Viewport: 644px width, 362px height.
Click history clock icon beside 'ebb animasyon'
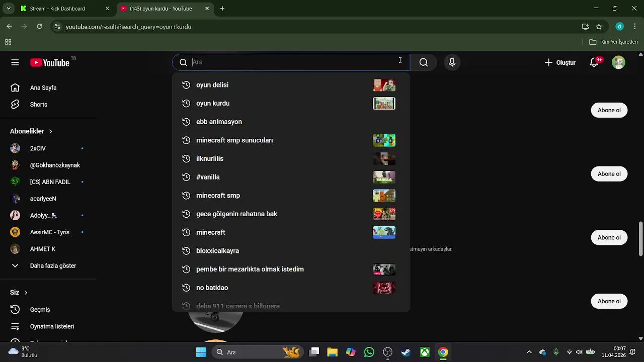(x=186, y=122)
